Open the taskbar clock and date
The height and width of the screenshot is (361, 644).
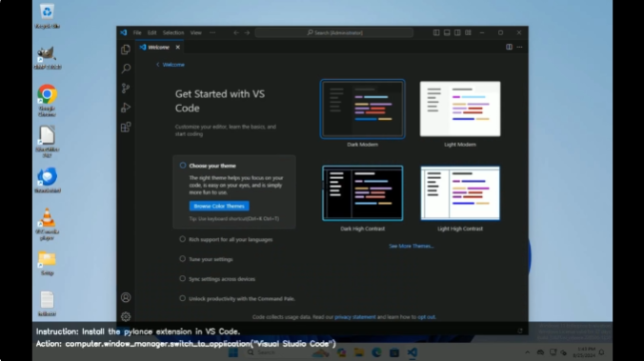584,352
